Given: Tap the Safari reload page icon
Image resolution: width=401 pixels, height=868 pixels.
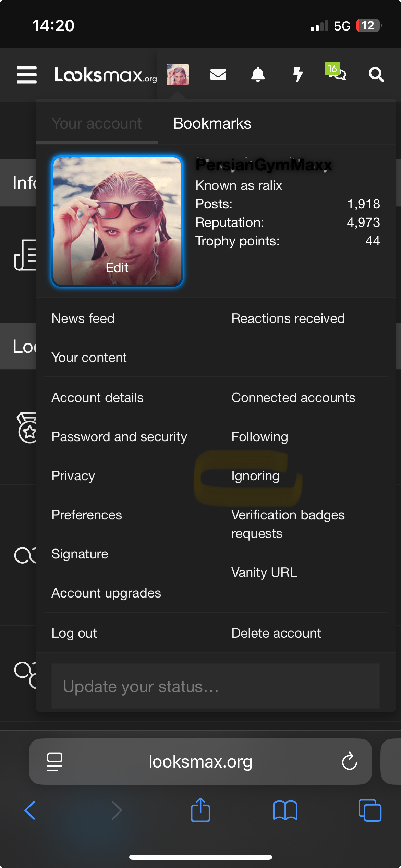Looking at the screenshot, I should pos(349,762).
